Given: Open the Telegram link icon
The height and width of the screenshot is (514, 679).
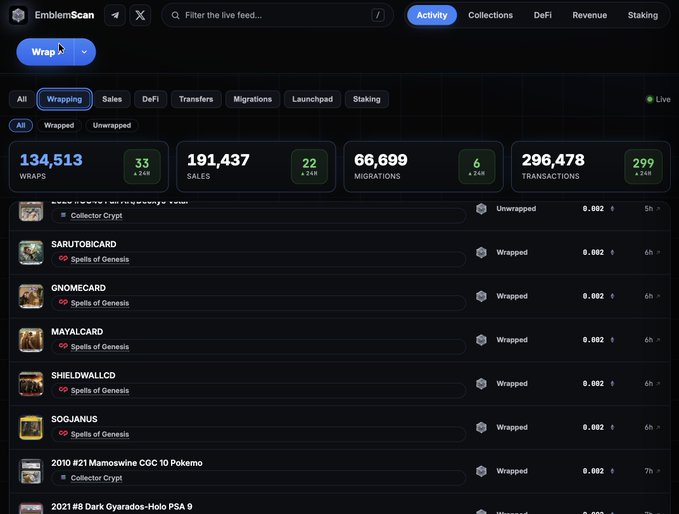Looking at the screenshot, I should click(x=115, y=15).
